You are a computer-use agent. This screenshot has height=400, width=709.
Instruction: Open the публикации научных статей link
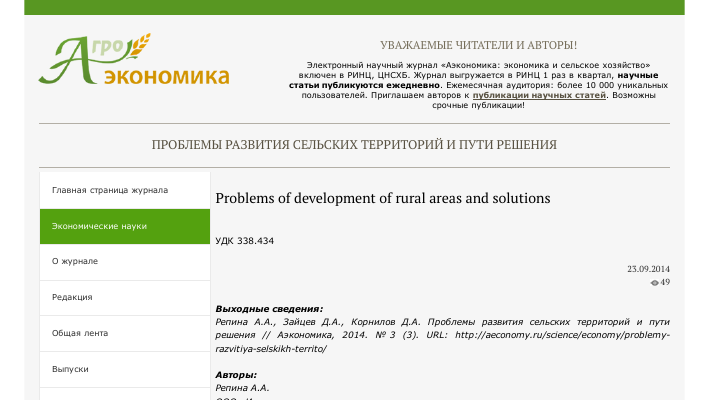click(539, 95)
